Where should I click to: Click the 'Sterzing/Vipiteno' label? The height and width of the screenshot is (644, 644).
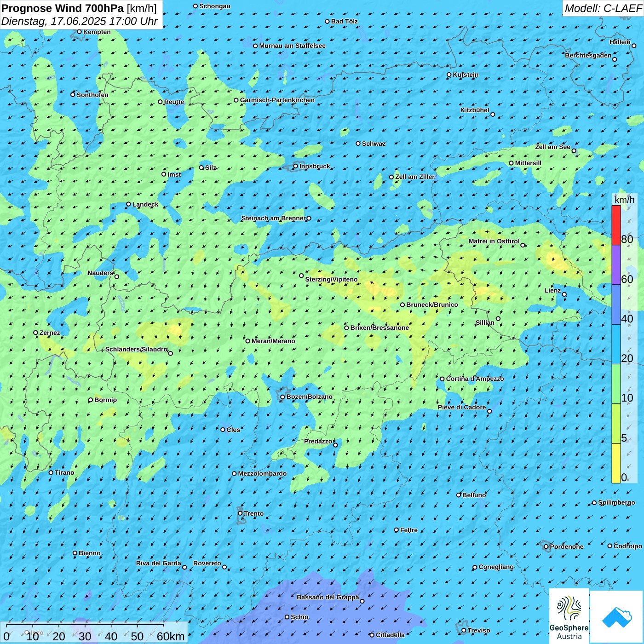(331, 279)
